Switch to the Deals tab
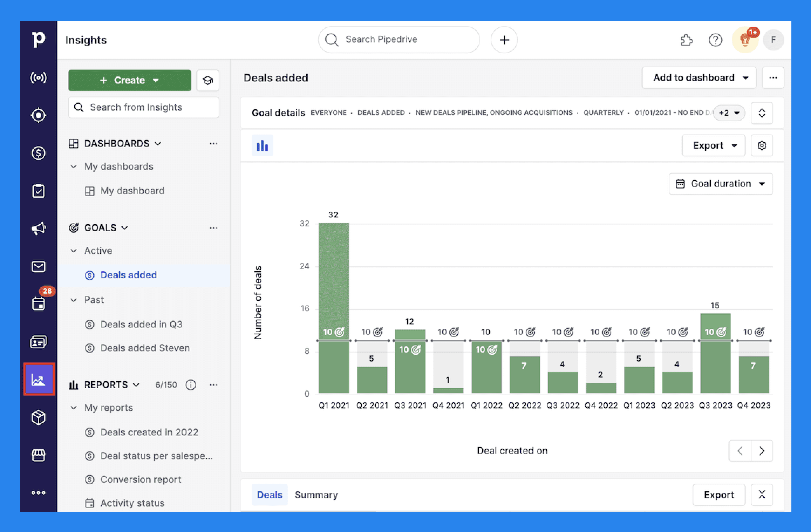 270,495
